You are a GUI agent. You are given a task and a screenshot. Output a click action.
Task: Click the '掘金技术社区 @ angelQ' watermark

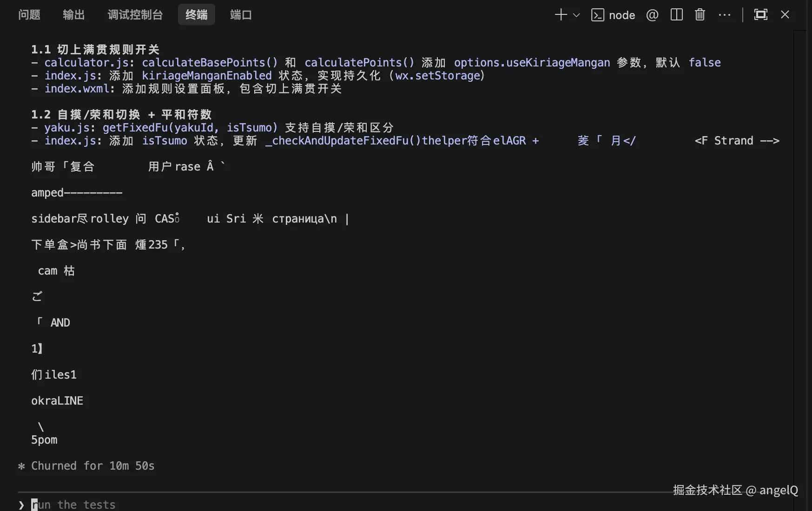pos(735,490)
